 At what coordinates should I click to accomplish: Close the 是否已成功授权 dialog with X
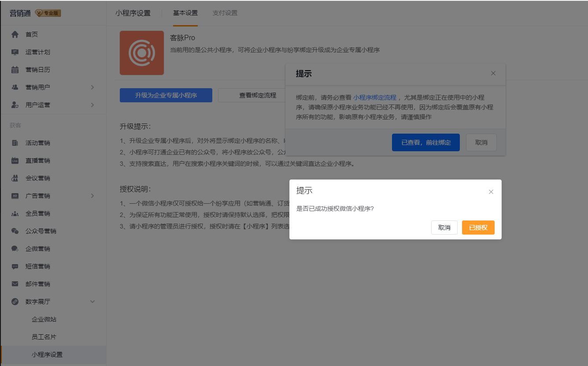[491, 192]
